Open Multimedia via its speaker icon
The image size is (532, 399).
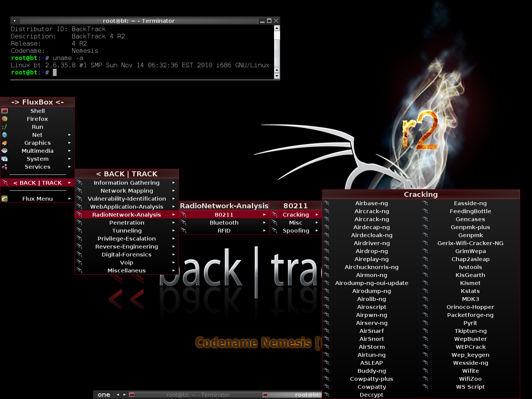(x=5, y=150)
